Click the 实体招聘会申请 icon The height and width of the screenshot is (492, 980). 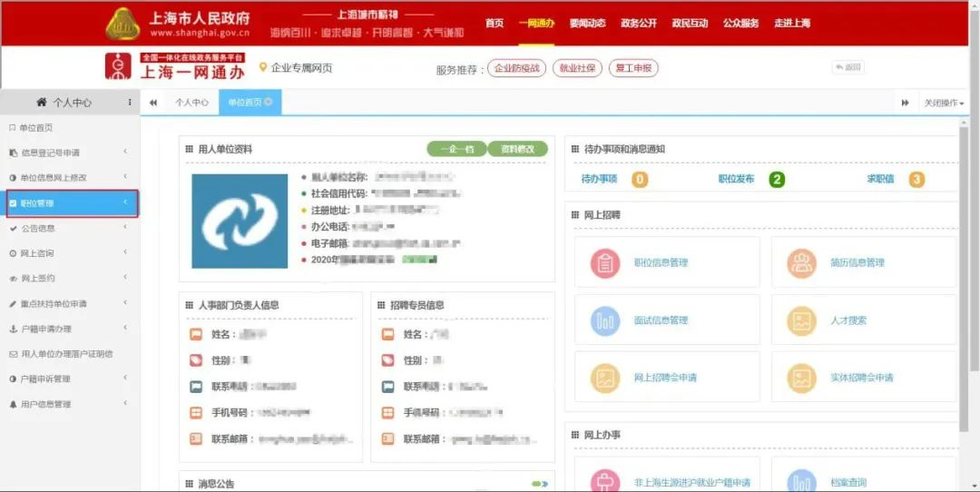801,379
